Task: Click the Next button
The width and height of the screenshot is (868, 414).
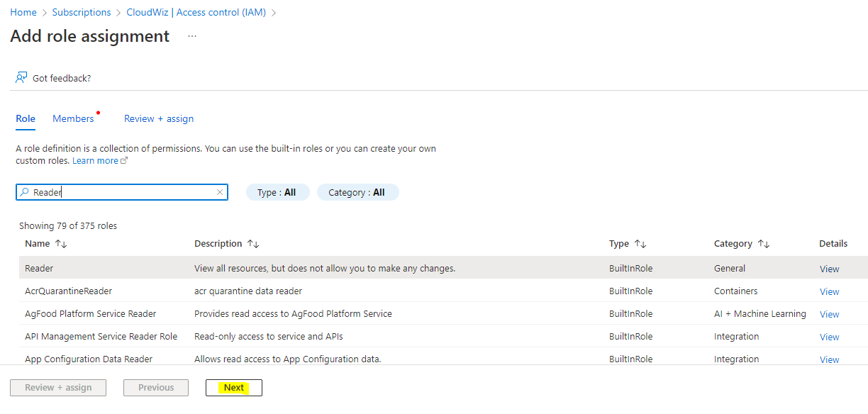Action: pyautogui.click(x=234, y=388)
